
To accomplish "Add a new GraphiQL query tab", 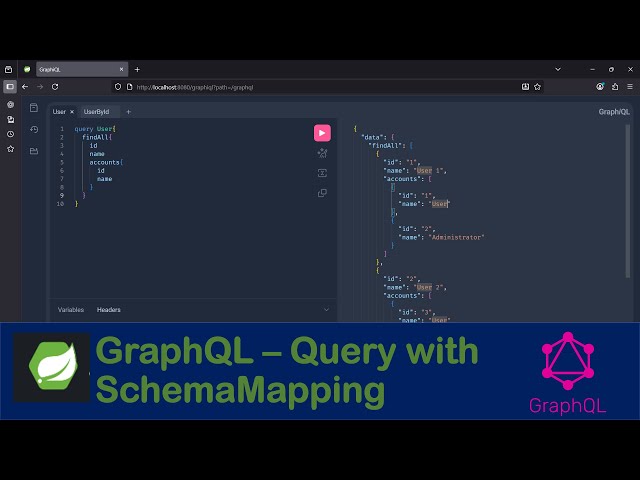I will (x=128, y=112).
